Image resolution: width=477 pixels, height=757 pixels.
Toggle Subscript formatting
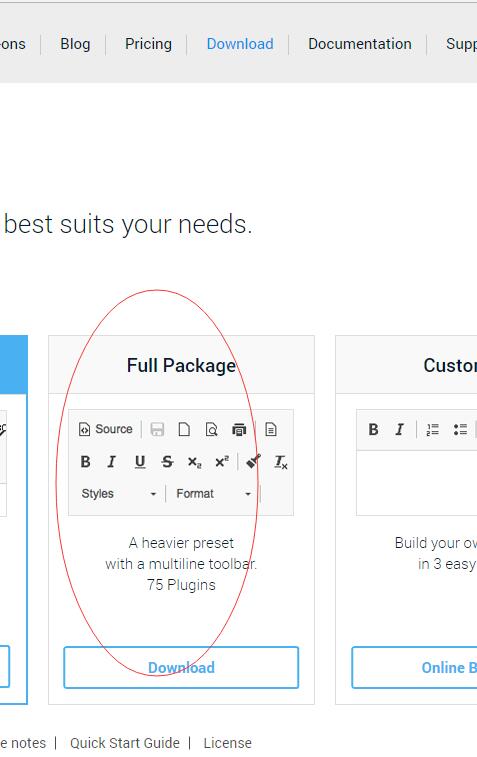tap(194, 462)
